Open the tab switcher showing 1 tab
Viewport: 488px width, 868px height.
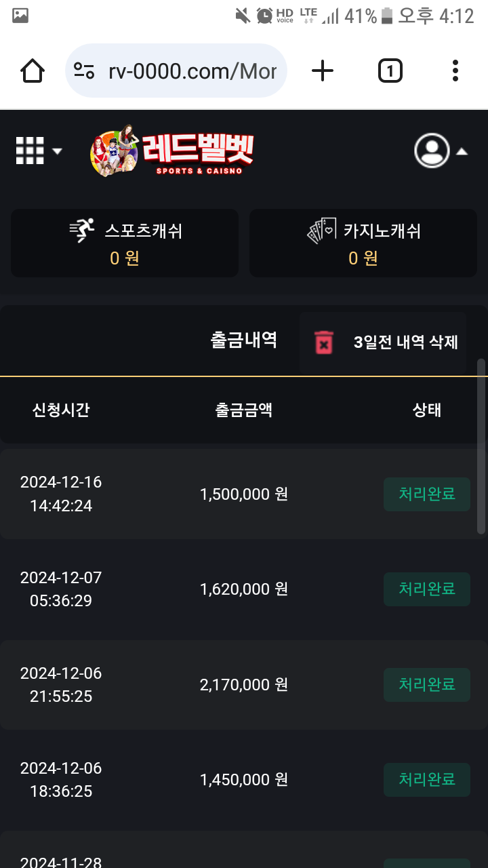coord(390,71)
